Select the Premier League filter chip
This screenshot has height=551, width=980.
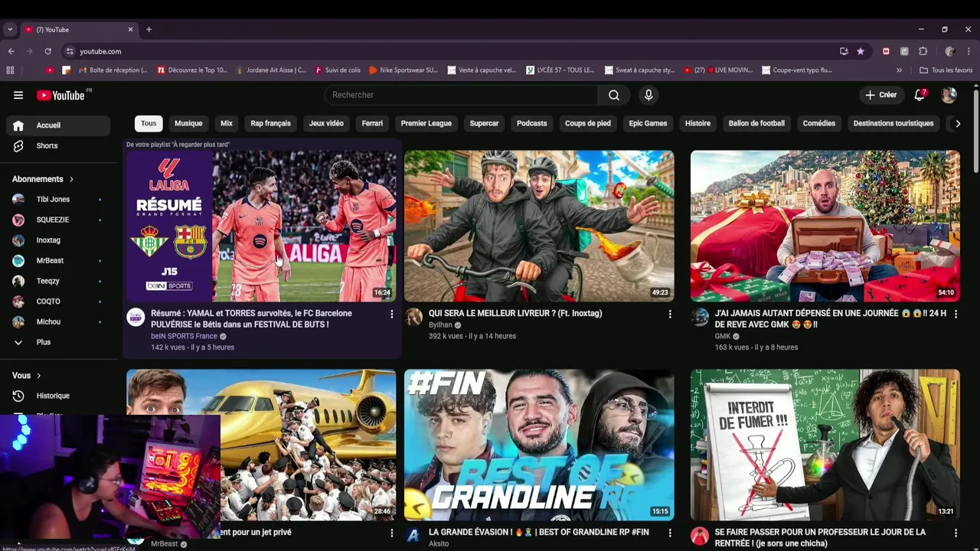click(x=426, y=123)
